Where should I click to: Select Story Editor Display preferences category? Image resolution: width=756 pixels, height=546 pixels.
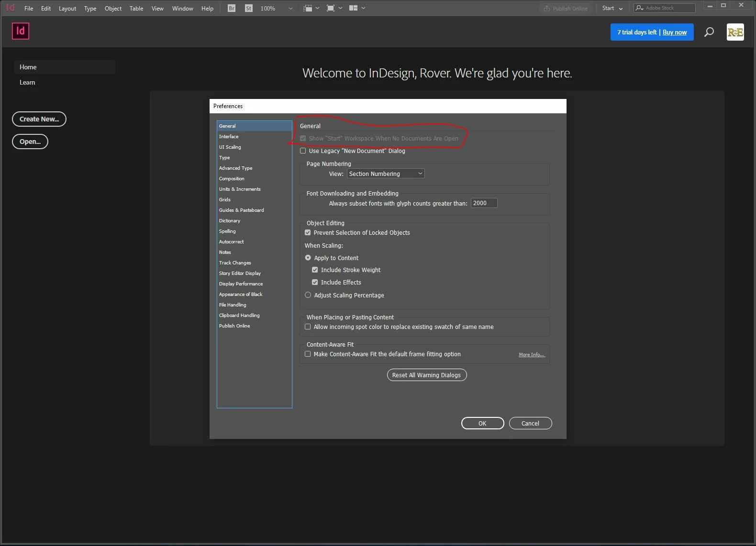point(254,273)
